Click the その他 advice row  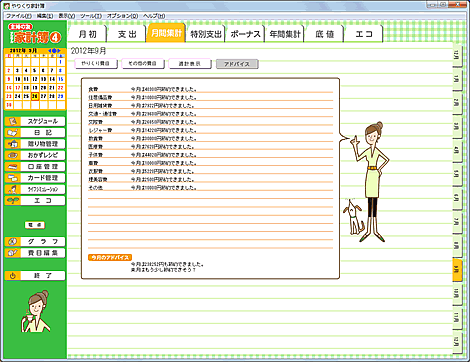(x=210, y=188)
